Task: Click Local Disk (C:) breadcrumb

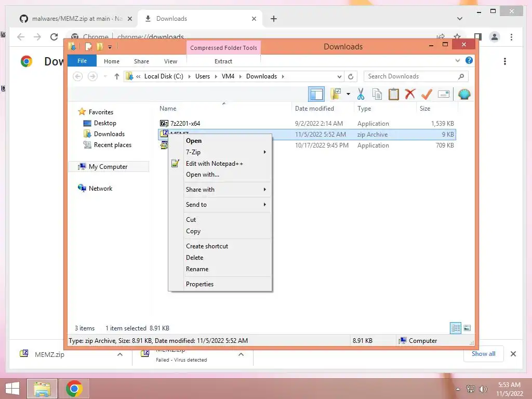Action: [164, 76]
